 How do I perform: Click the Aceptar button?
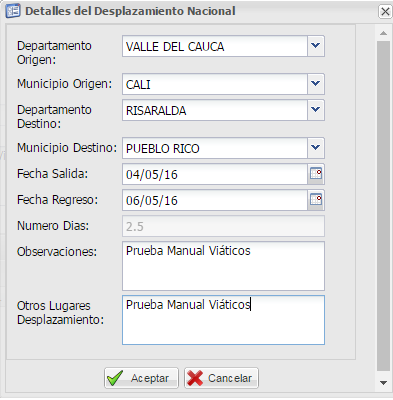coord(141,378)
